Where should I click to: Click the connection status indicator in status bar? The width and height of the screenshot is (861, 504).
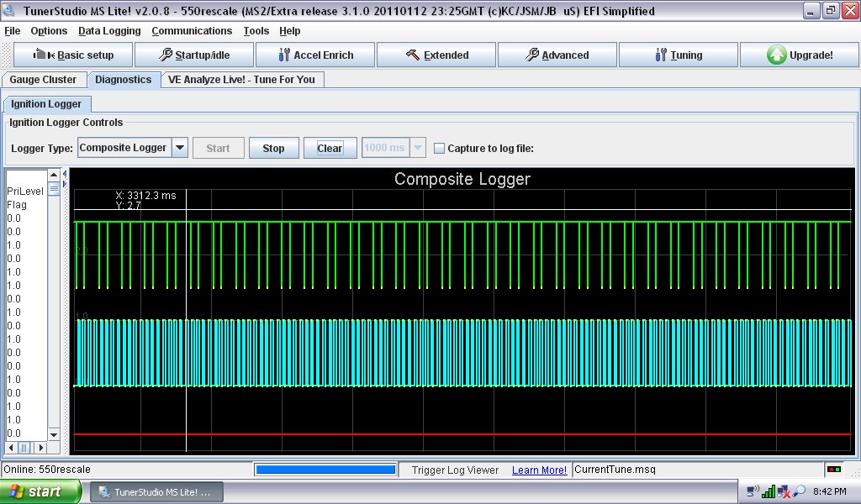pyautogui.click(x=834, y=470)
